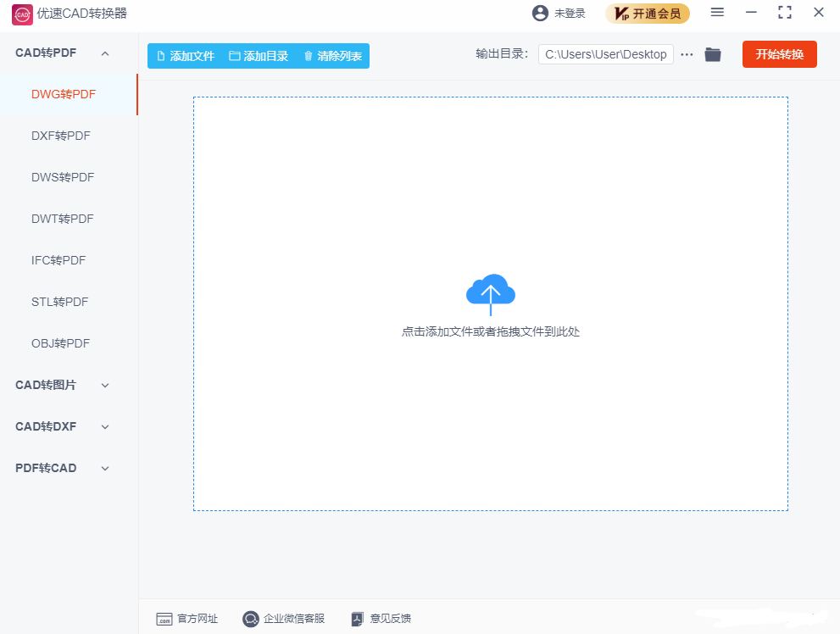The image size is (840, 634).
Task: Open the hamburger menu icon
Action: pyautogui.click(x=717, y=13)
